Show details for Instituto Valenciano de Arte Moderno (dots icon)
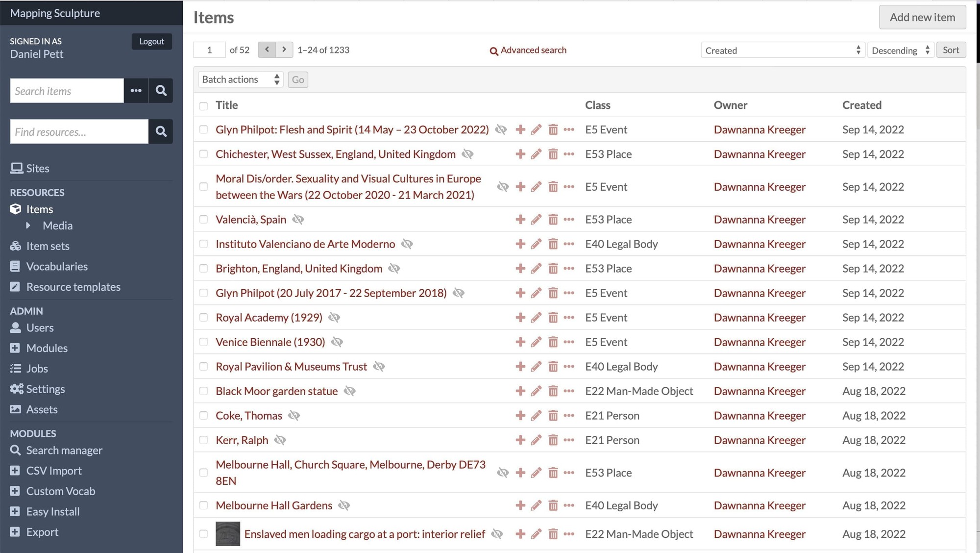Image resolution: width=980 pixels, height=553 pixels. (x=569, y=244)
